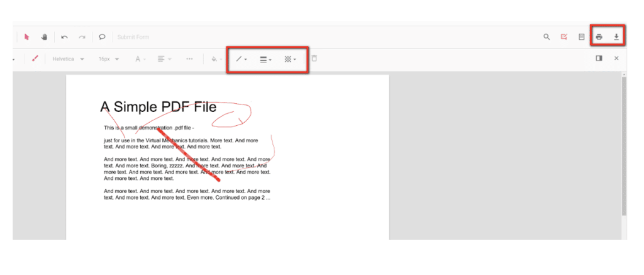
Task: Toggle the comment side panel icon
Action: coord(599,59)
